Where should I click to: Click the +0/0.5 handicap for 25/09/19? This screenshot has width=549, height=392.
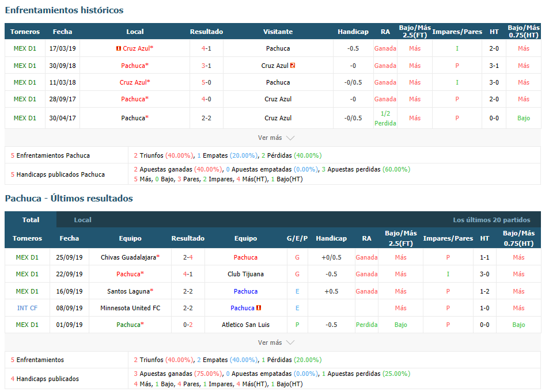coord(331,257)
